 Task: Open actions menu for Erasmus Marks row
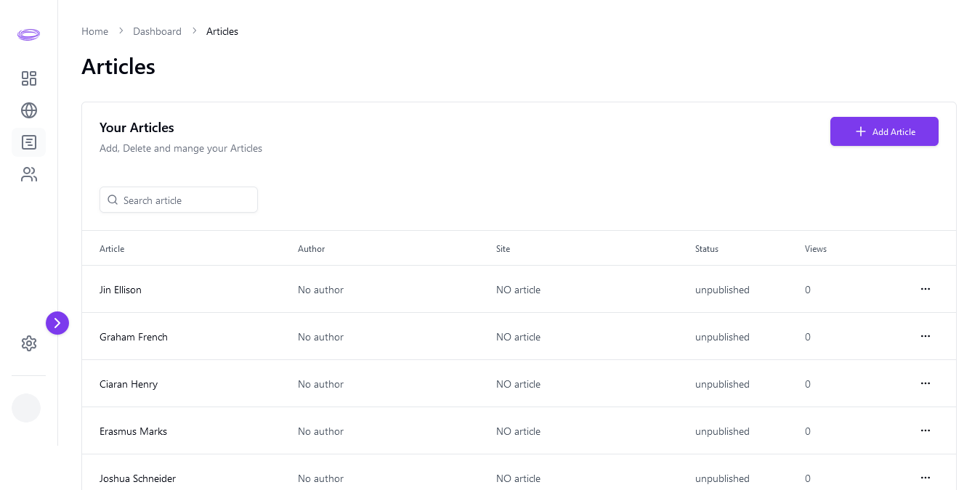coord(925,430)
